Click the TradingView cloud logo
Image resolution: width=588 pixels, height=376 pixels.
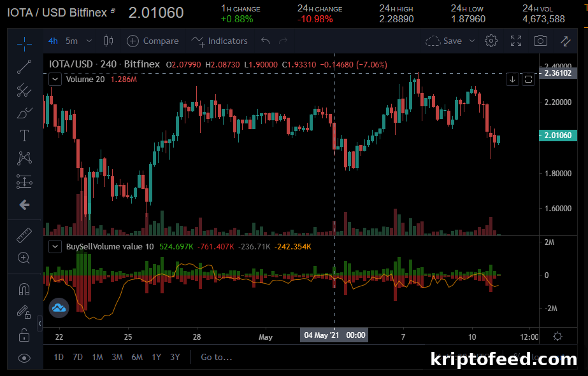coord(59,308)
